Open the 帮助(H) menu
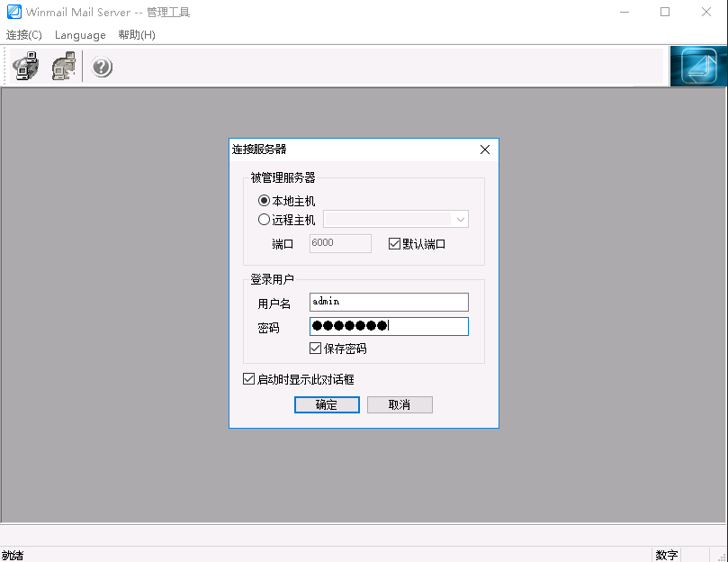728x562 pixels. tap(137, 35)
